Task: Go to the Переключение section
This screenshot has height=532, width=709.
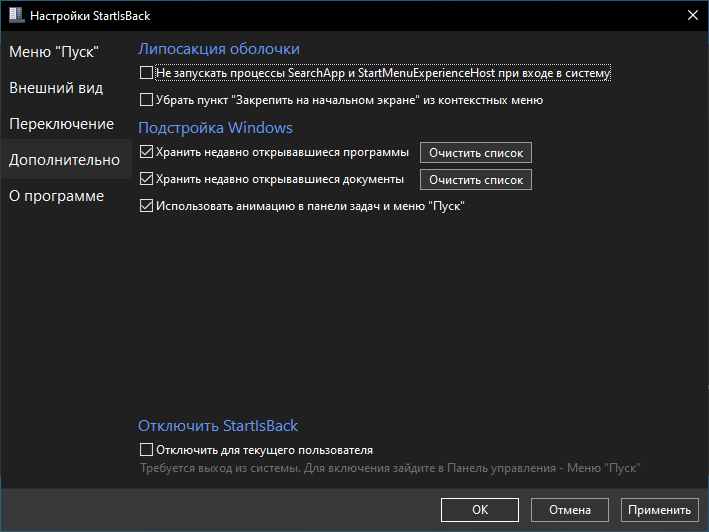Action: tap(61, 124)
